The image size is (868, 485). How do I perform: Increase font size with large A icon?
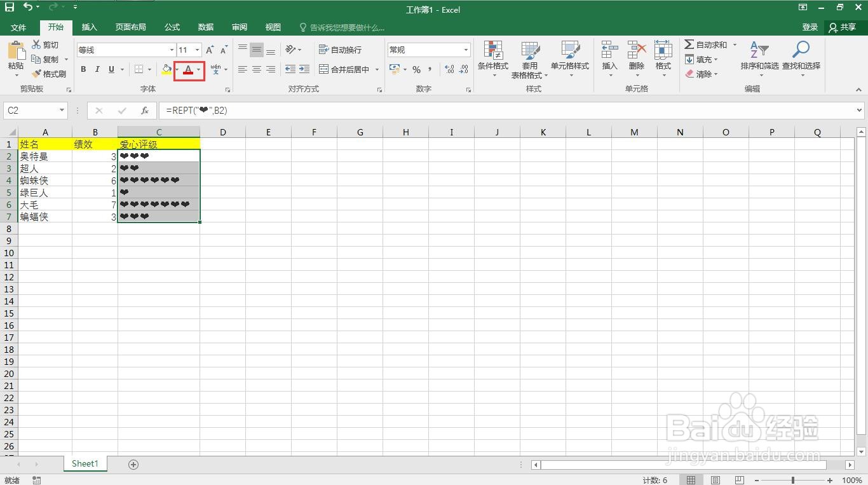tap(210, 50)
